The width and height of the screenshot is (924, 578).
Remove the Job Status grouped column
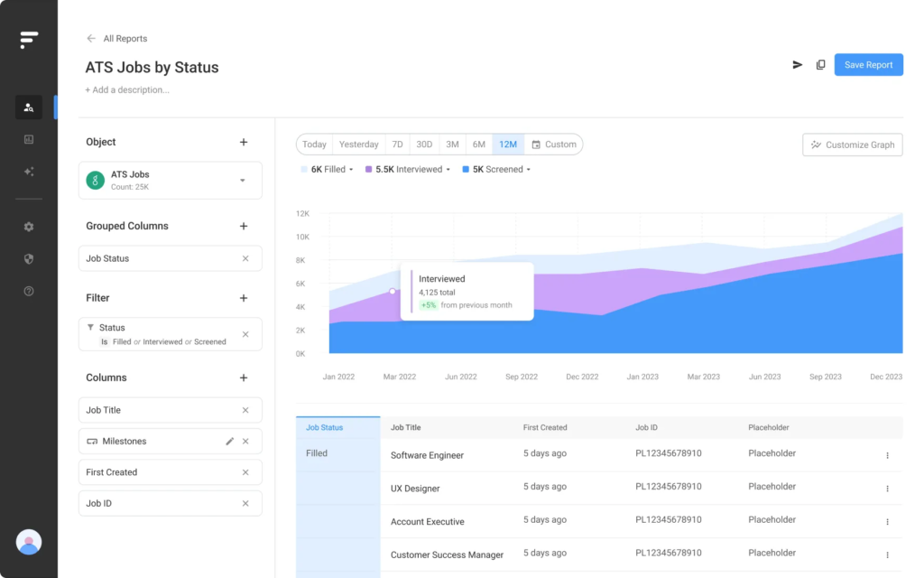(245, 258)
